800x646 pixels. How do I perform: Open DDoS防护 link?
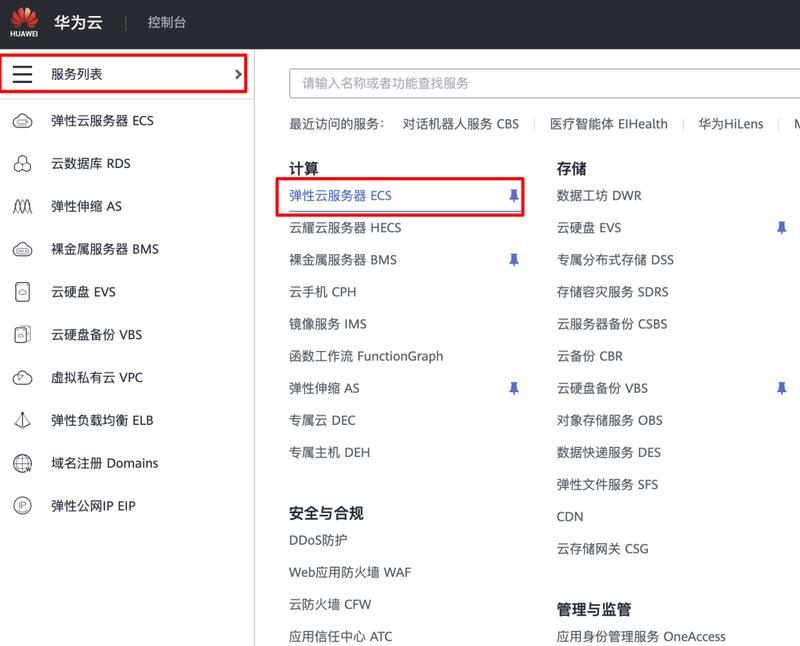pyautogui.click(x=318, y=540)
